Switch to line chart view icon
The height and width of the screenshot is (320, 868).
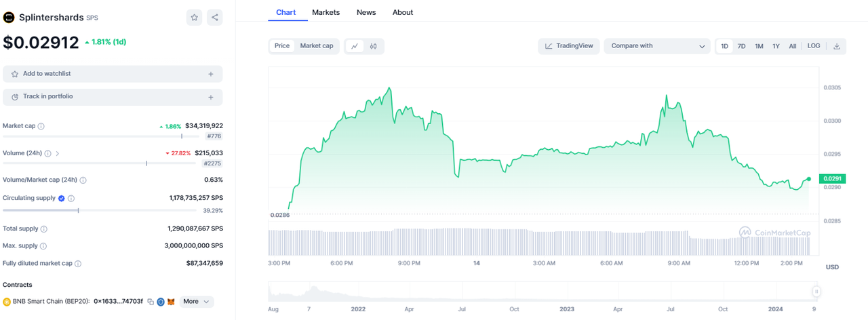[x=355, y=46]
